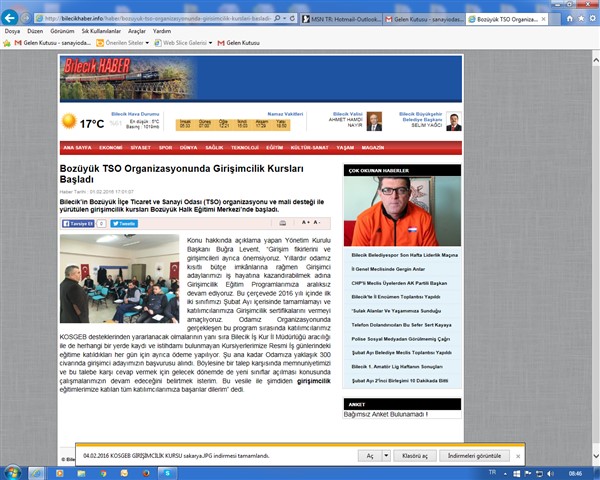Click the Bilecik Valisi portrait photo

point(374,121)
